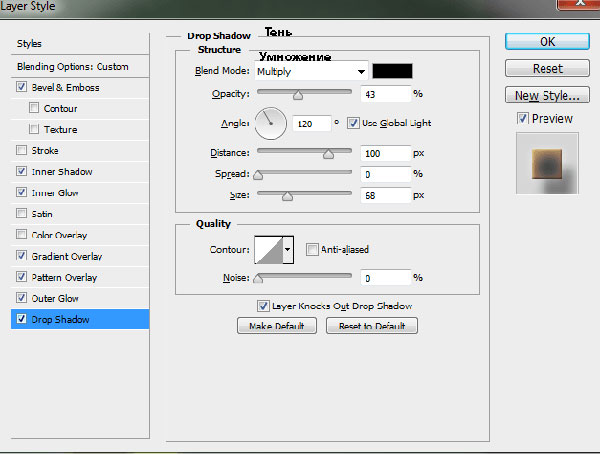600x454 pixels.
Task: Uncheck the Drop Shadow checkbox
Action: tap(21, 318)
